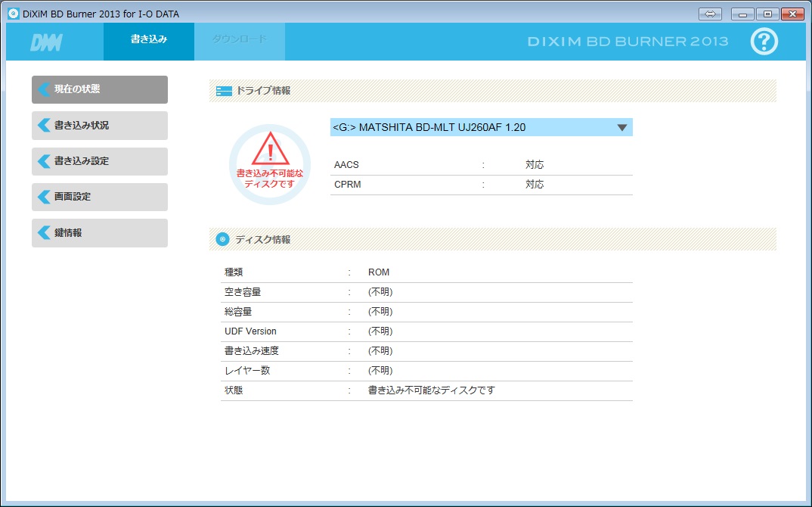The height and width of the screenshot is (507, 812).
Task: Click the レイヤー数 row label
Action: [247, 371]
